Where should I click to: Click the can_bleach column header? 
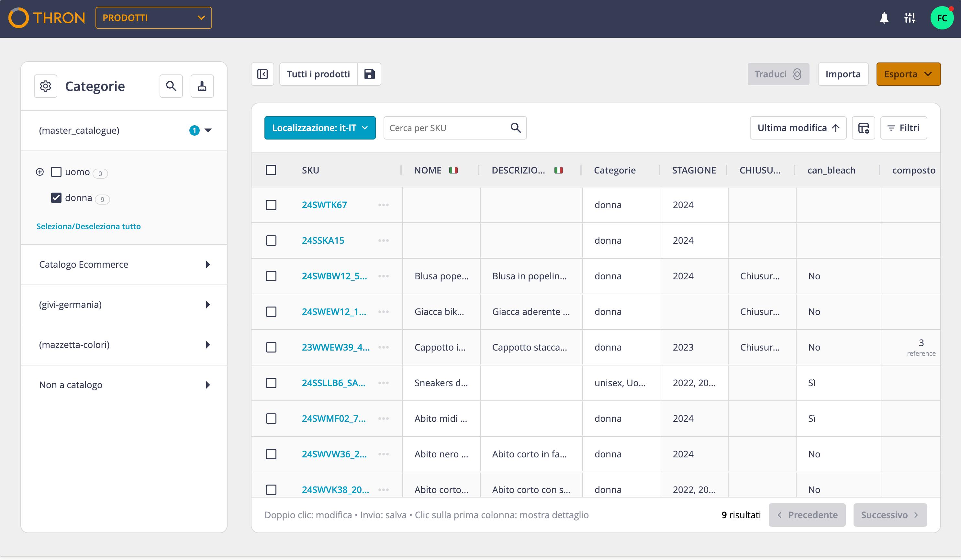coord(831,170)
